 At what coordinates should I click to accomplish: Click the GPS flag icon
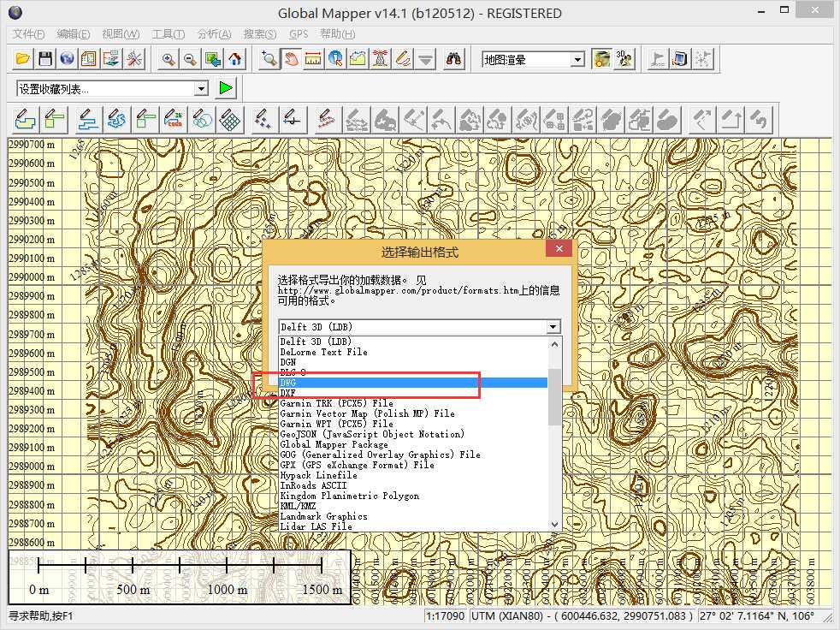(x=658, y=59)
